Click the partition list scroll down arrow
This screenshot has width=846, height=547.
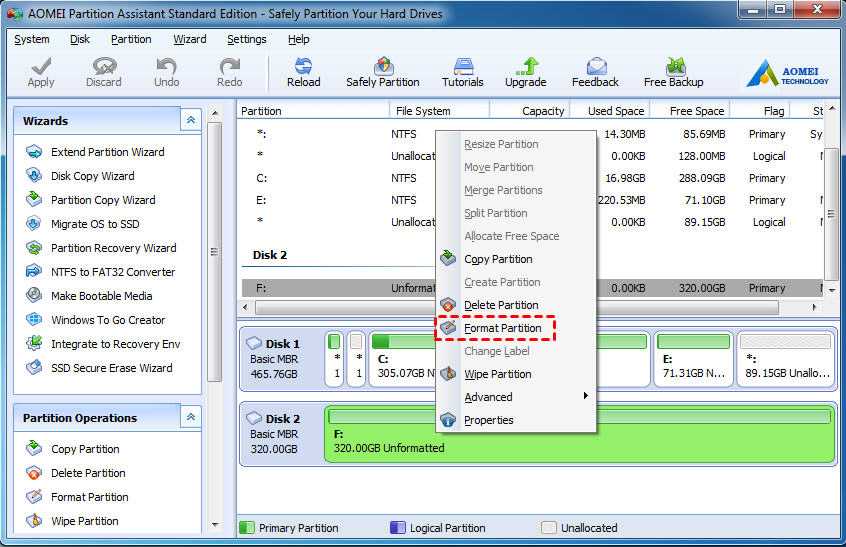point(831,290)
